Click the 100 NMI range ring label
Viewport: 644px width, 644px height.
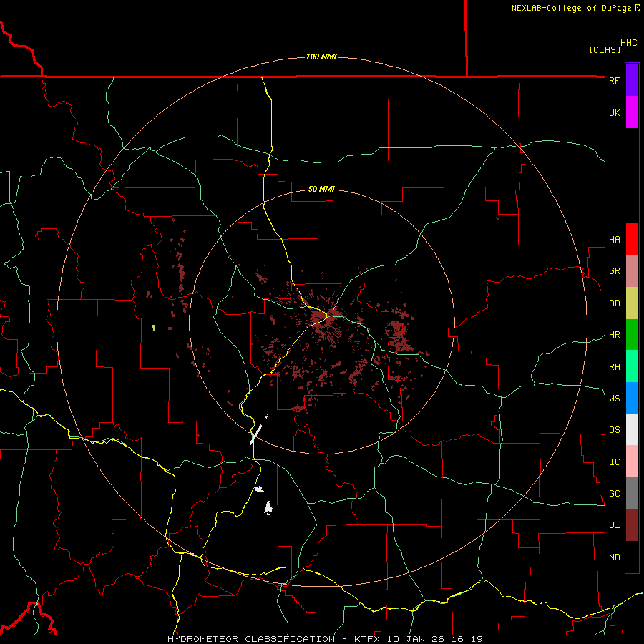[x=321, y=57]
